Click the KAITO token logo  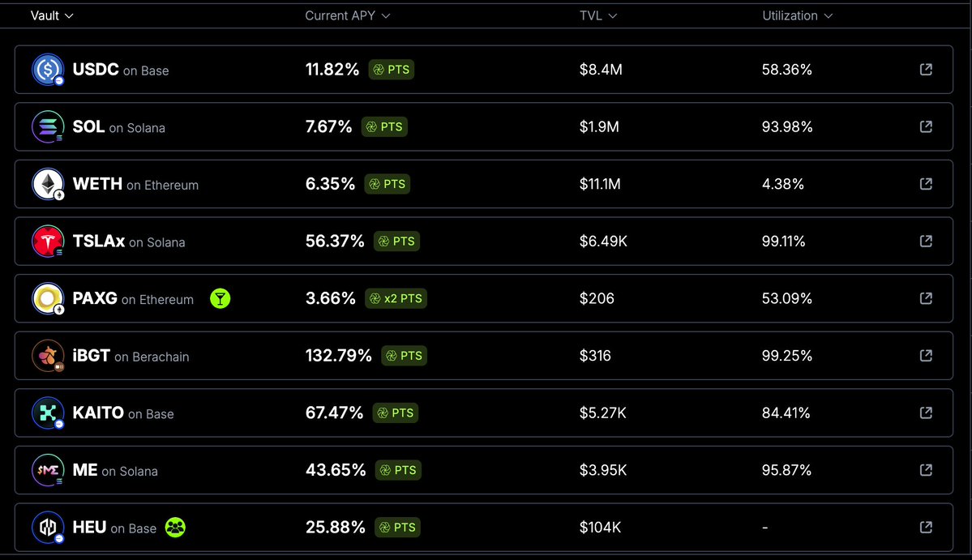pos(48,413)
